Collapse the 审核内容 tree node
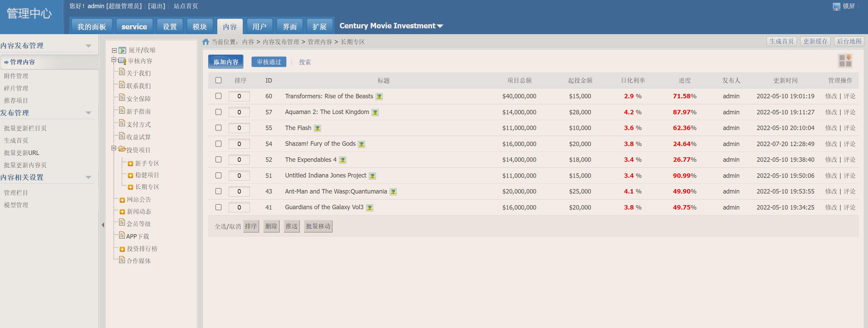868x328 pixels. 114,60
